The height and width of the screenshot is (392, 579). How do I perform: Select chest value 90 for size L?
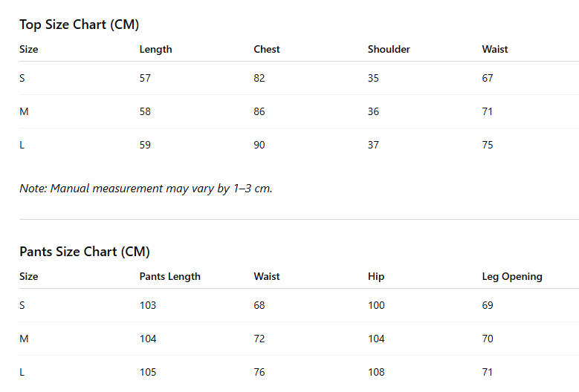(x=259, y=145)
